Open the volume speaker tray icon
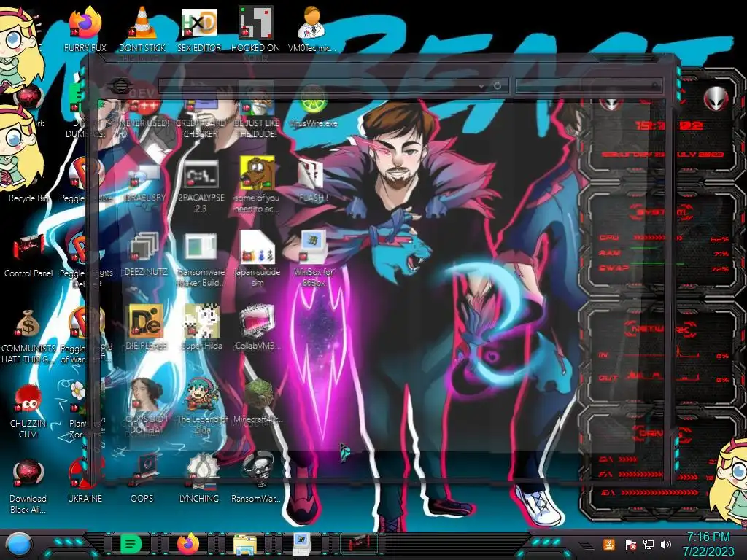The height and width of the screenshot is (560, 747). click(x=666, y=544)
